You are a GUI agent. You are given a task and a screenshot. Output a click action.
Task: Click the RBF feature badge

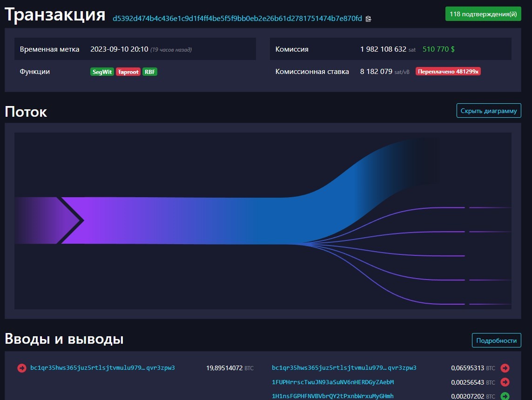coord(150,72)
